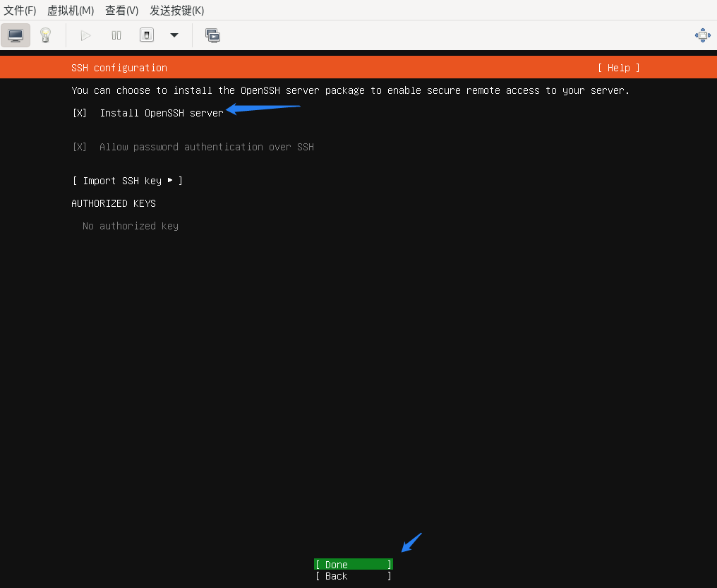Click the SSH configuration header title
Image resolution: width=717 pixels, height=588 pixels.
click(x=119, y=68)
